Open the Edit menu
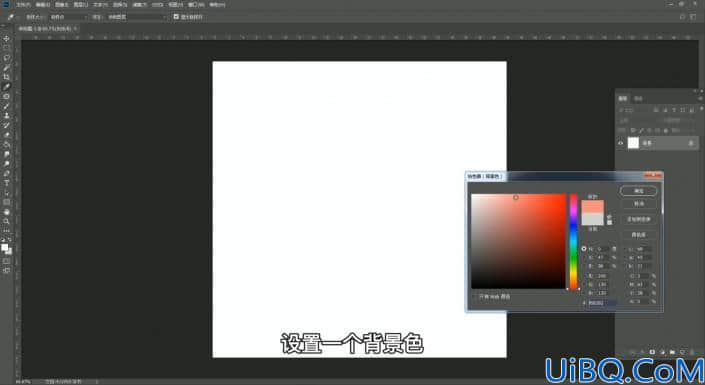 (43, 4)
